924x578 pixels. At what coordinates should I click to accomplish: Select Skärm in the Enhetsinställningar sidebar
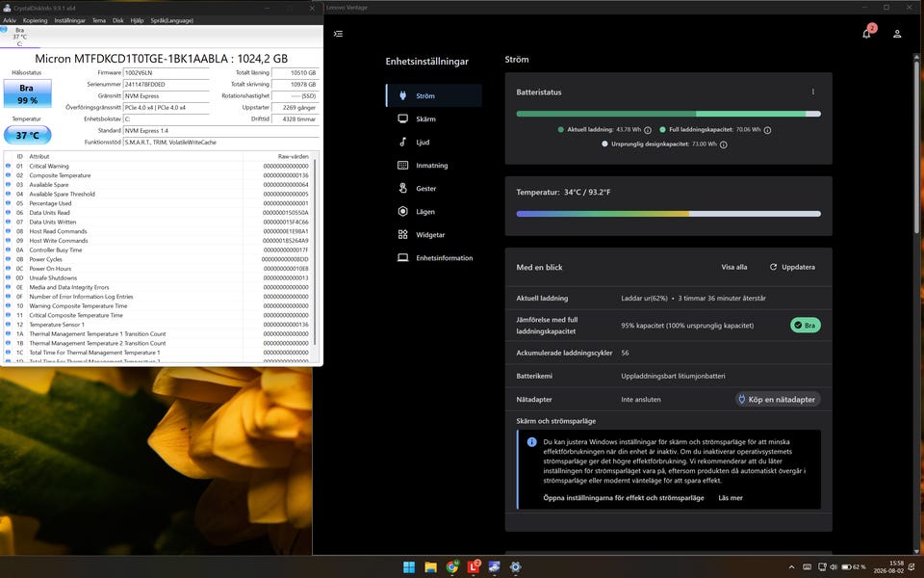coord(434,118)
